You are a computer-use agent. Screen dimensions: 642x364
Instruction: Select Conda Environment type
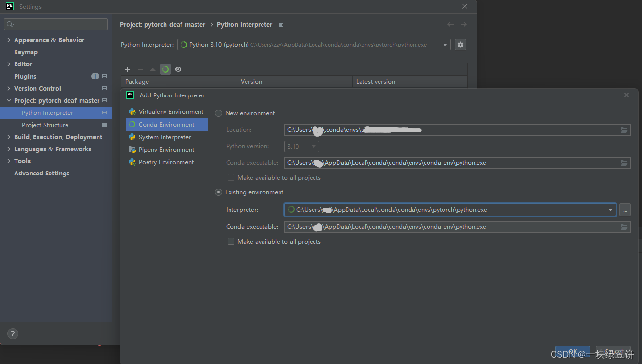coord(167,125)
